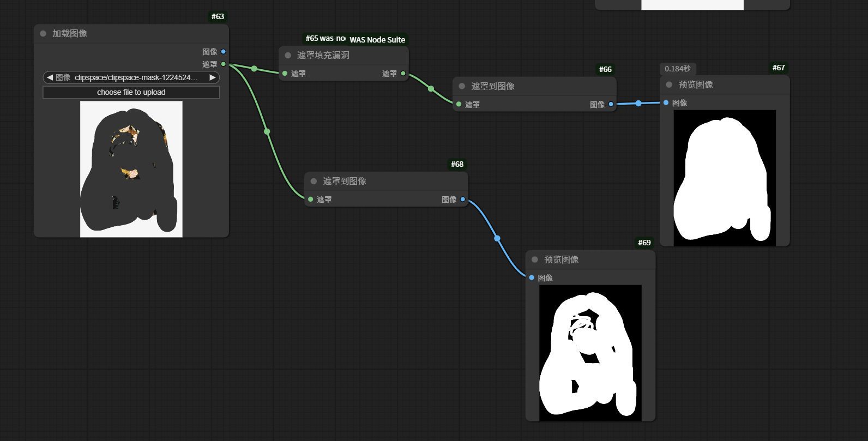Viewport: 868px width, 441px height.
Task: Collapse the 遮罩填充漏洞 node via its title dot
Action: [x=288, y=55]
